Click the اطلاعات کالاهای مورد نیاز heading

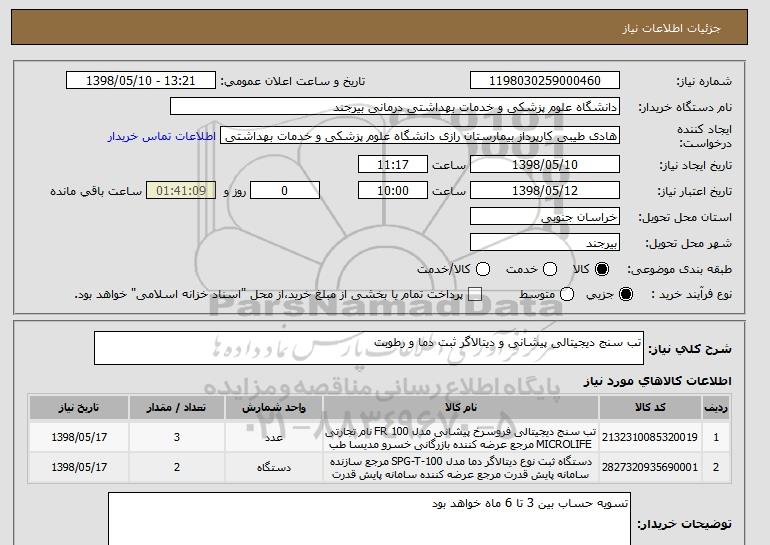point(658,381)
